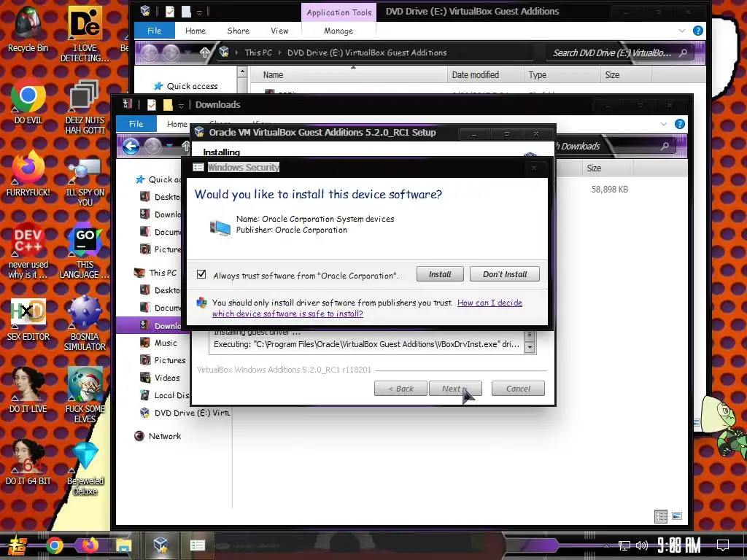Click Next button in VirtualBox setup

click(x=455, y=389)
